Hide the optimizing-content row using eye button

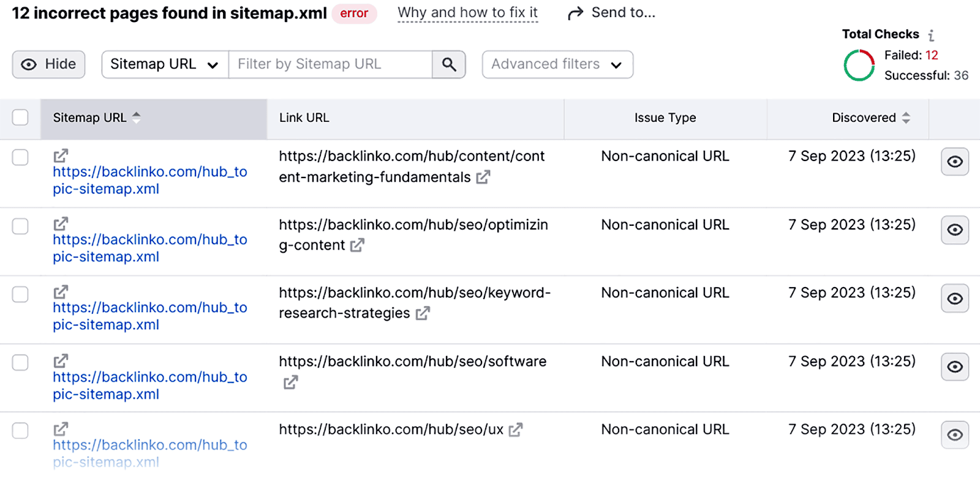(x=954, y=230)
